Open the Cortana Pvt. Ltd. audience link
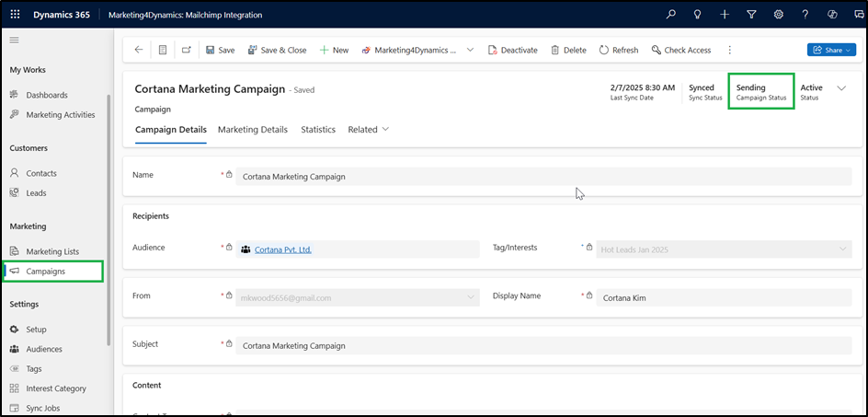Viewport: 868px width, 417px height. [x=282, y=249]
